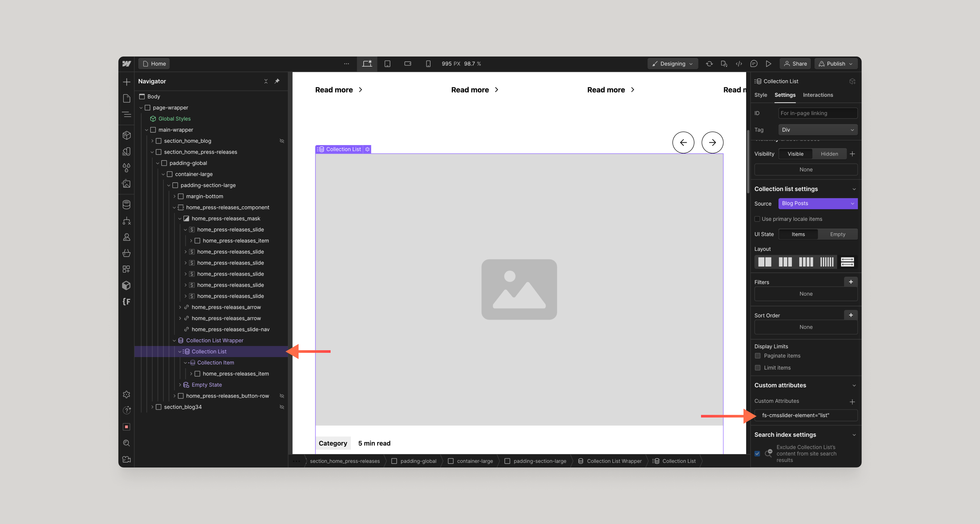980x524 pixels.
Task: Switch to the Interactions tab
Action: point(818,95)
